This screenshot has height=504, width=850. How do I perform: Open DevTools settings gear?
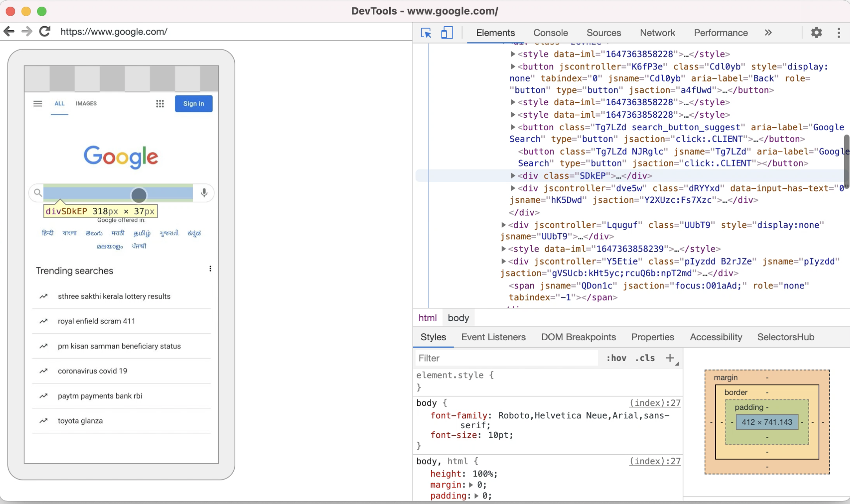coord(817,33)
